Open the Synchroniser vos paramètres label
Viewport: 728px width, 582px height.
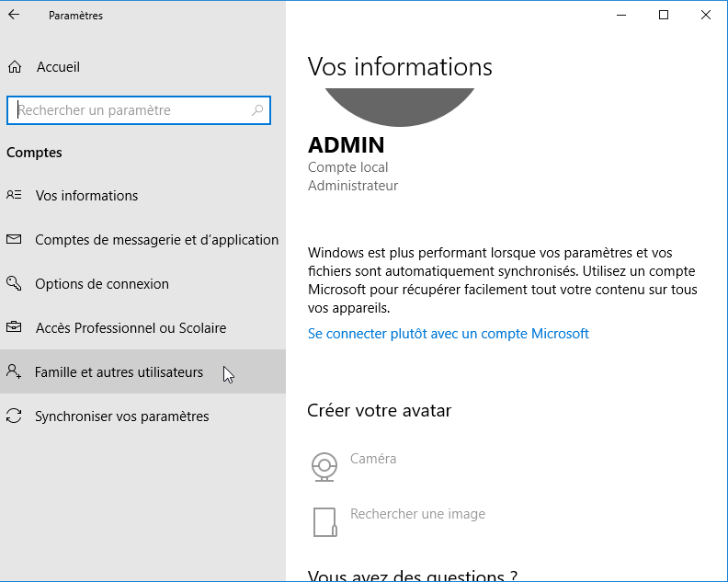(121, 417)
